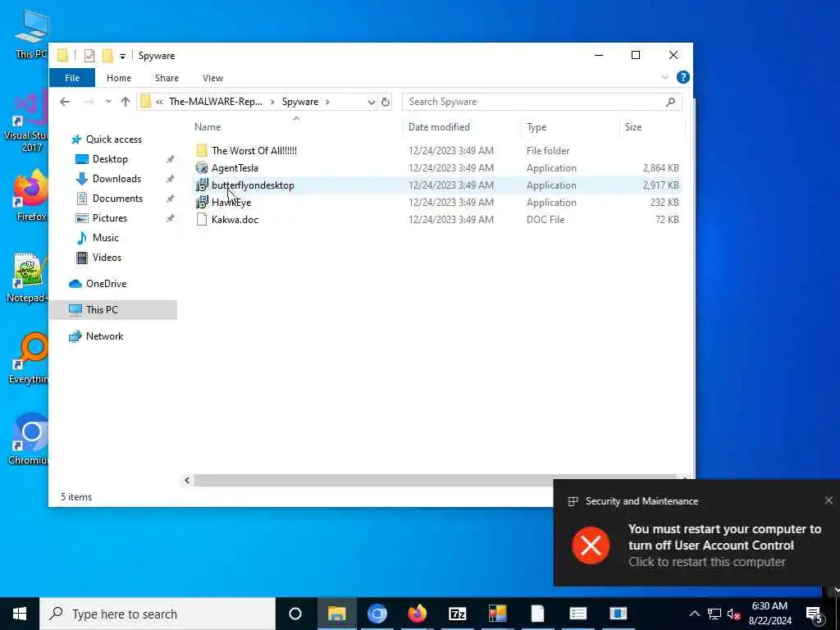Open 7-Zip from the taskbar

coord(458,614)
